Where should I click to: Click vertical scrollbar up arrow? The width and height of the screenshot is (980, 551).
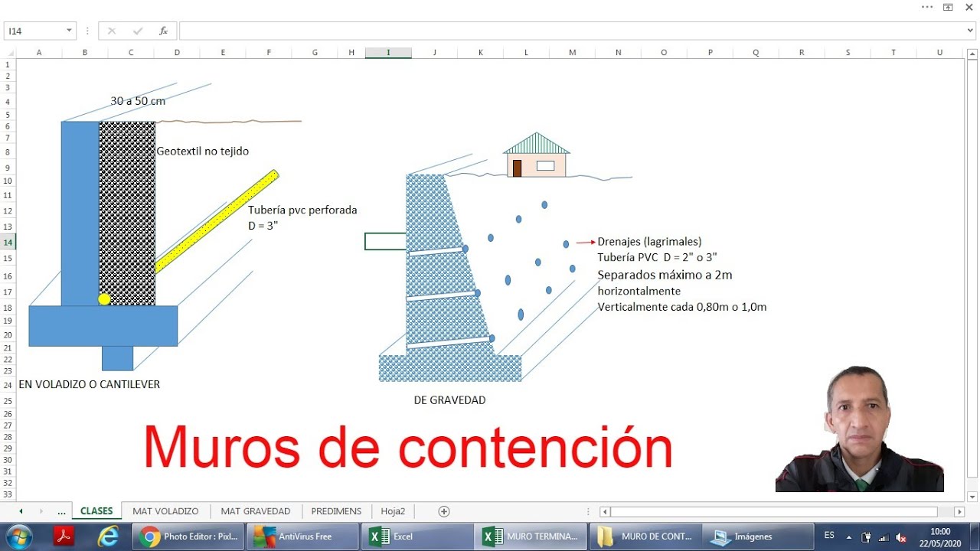coord(972,53)
